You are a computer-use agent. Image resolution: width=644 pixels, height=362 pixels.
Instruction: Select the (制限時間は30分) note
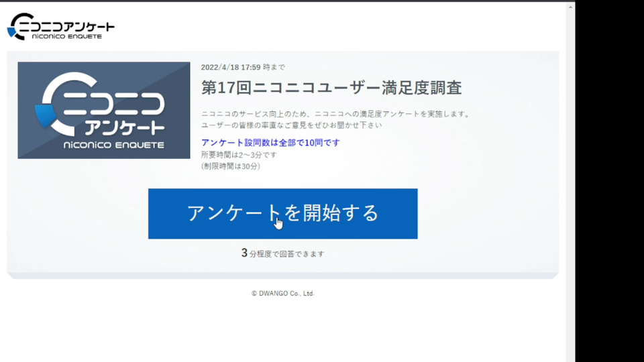230,166
